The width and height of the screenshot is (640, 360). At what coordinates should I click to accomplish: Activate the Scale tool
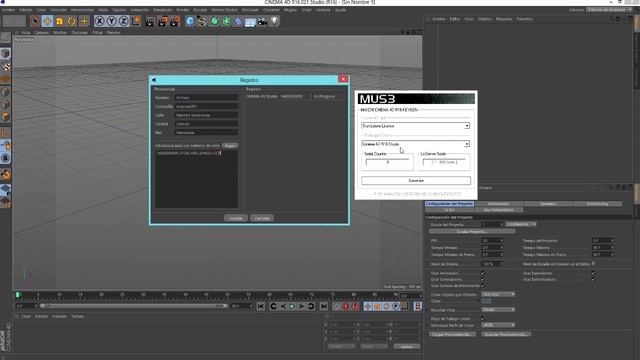(60, 21)
